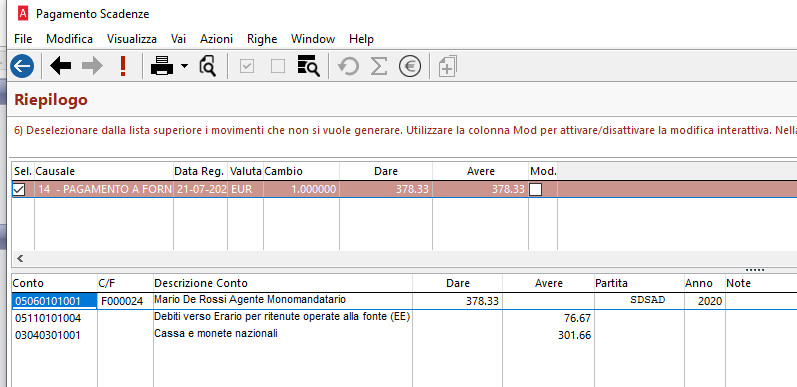Open the Help menu
This screenshot has width=797, height=387.
[x=361, y=39]
